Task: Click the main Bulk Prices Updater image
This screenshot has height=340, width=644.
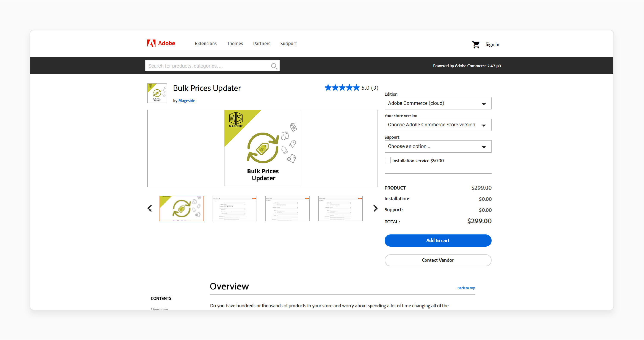Action: coord(263,148)
